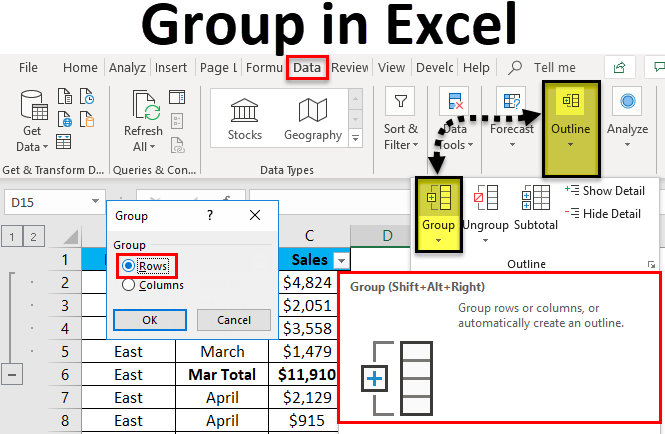Open the Forecast icon

[x=511, y=101]
